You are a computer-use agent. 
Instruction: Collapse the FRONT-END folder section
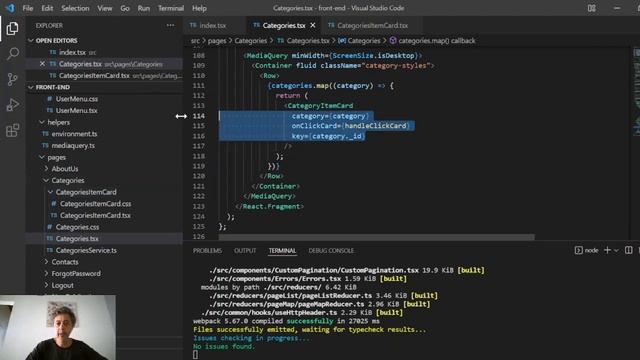pos(31,87)
